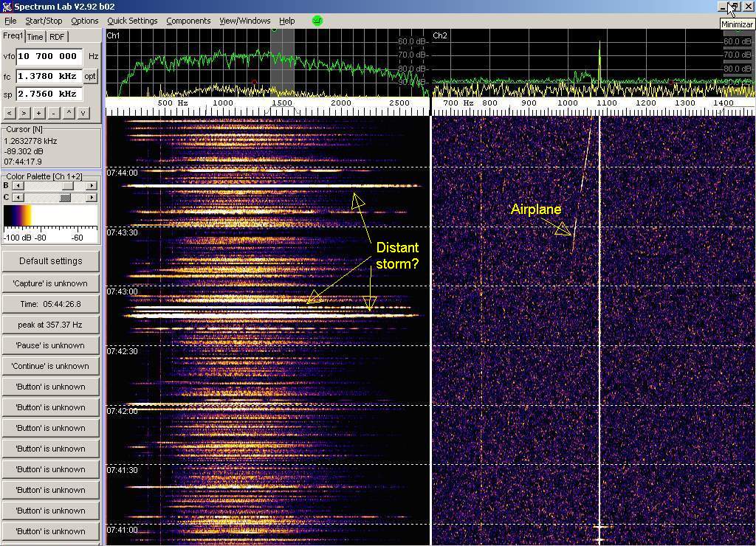The image size is (756, 546).
Task: Click the Spectrum Lab title bar icon
Action: [7, 7]
